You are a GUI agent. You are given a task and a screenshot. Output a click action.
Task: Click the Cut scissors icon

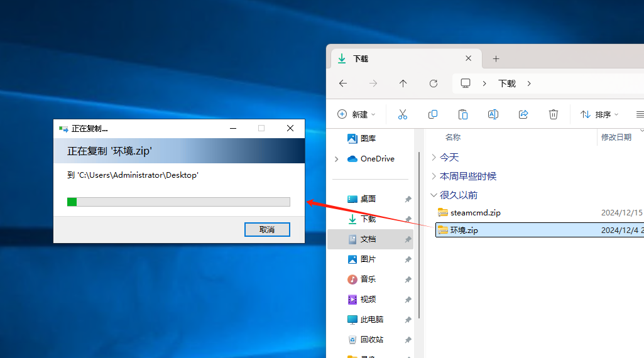tap(403, 114)
